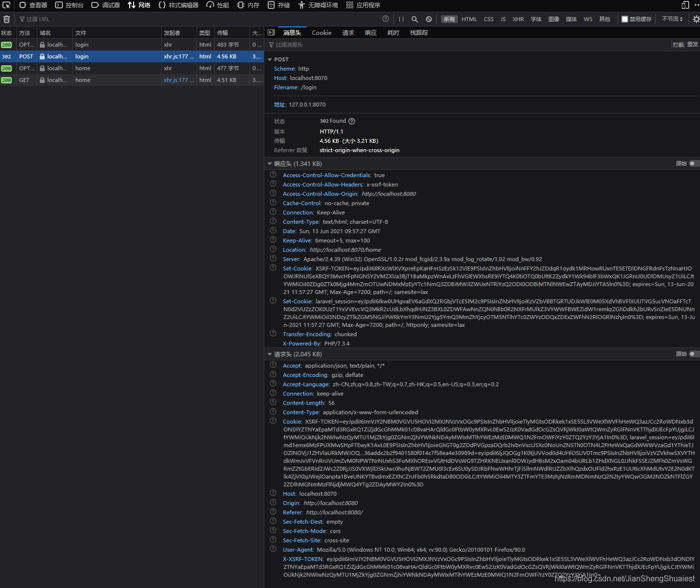Open 样式编辑器 style editor panel
700x588 pixels.
(179, 5)
